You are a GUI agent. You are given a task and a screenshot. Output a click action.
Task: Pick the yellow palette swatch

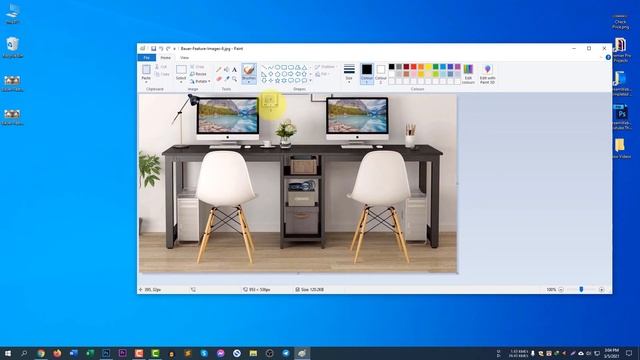point(428,67)
